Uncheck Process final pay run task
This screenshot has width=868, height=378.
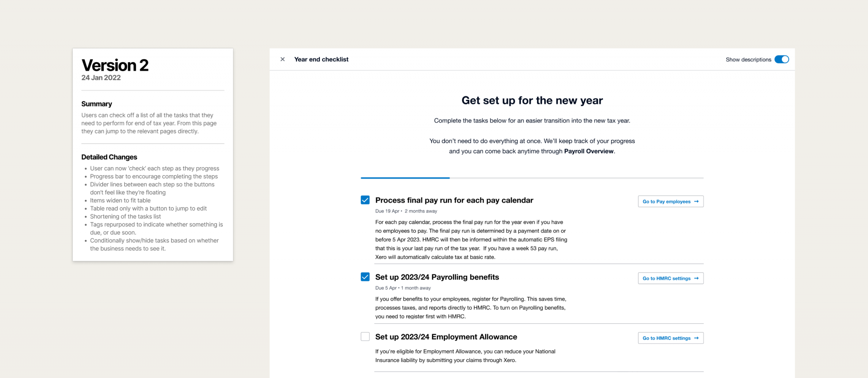click(365, 200)
